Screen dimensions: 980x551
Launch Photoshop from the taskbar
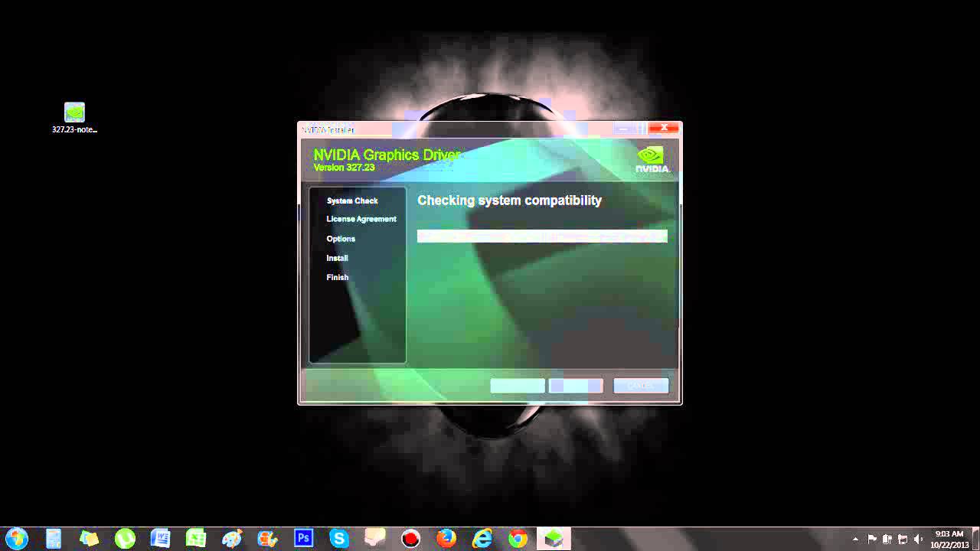click(303, 539)
